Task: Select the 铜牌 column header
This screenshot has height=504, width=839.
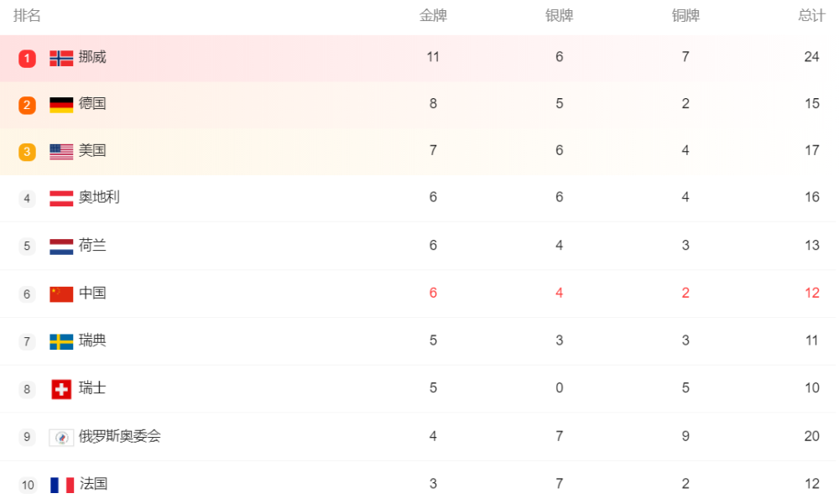Action: [x=685, y=16]
